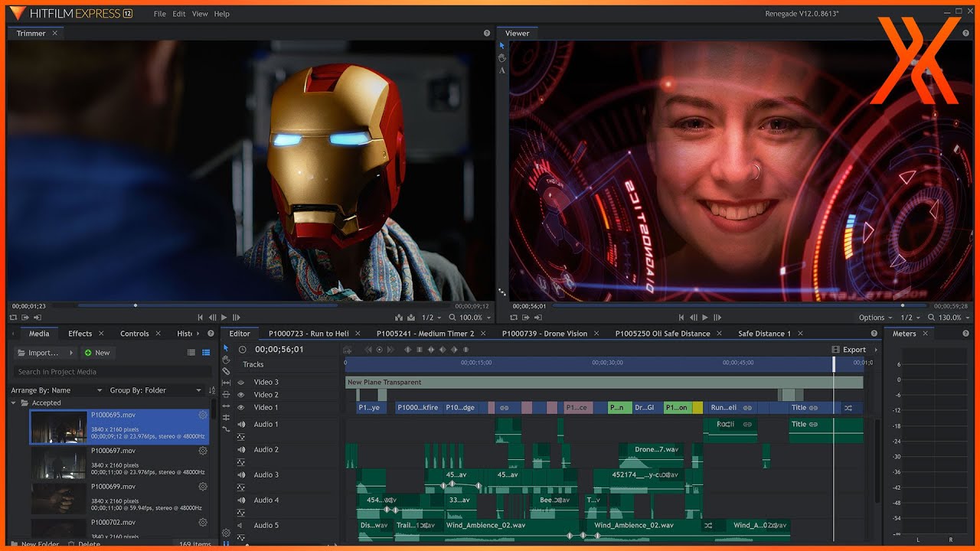Switch media panel to list view
This screenshot has width=980, height=551.
click(x=191, y=353)
